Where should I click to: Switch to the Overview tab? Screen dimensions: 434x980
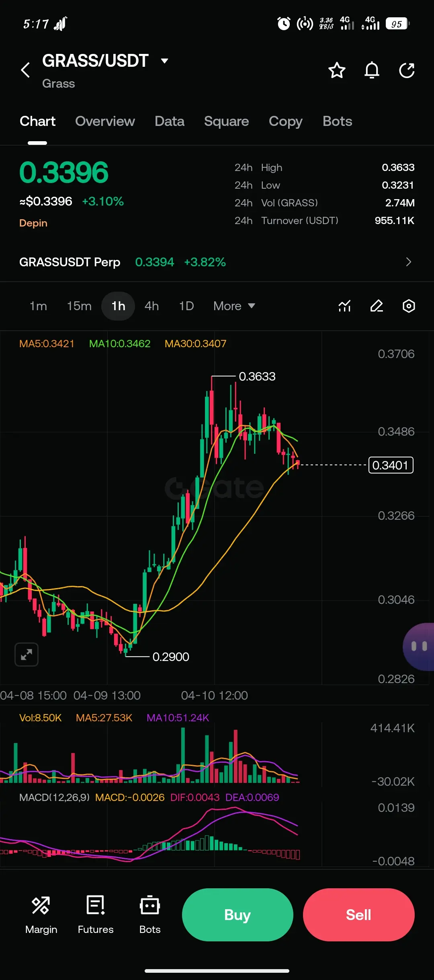click(x=105, y=121)
